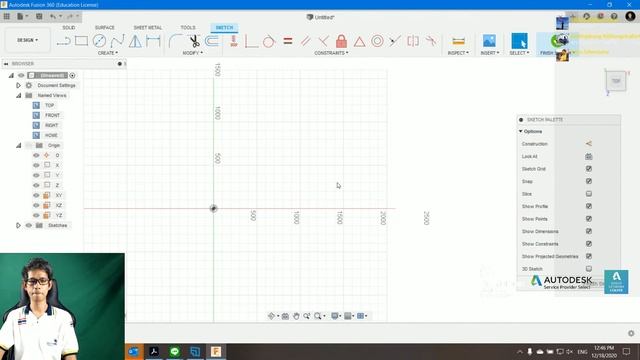Collapse the Origin folder node

click(x=18, y=145)
